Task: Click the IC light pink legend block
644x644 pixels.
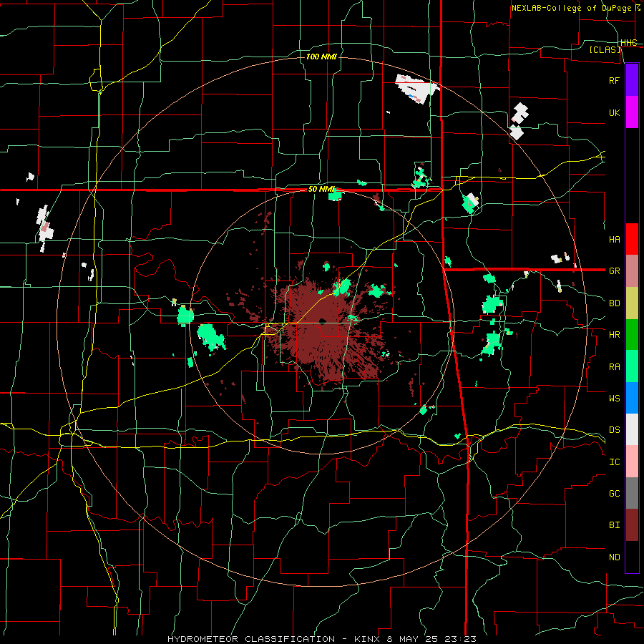Action: pos(632,462)
